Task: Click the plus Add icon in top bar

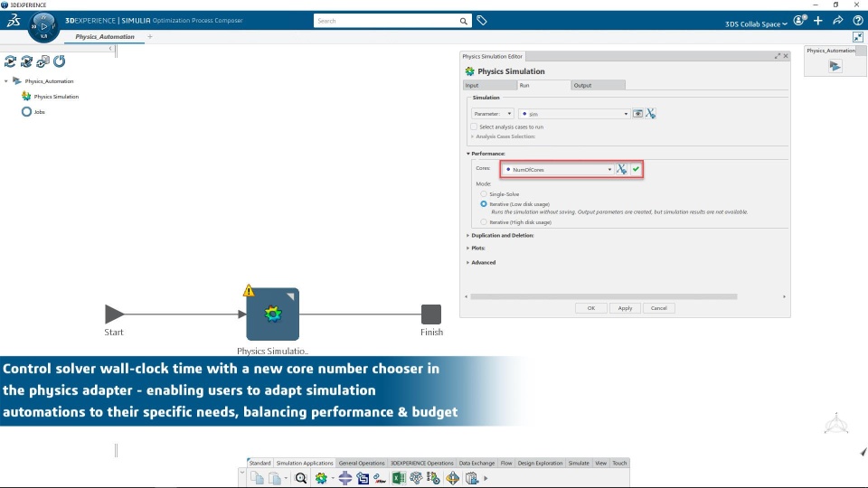Action: click(x=818, y=21)
